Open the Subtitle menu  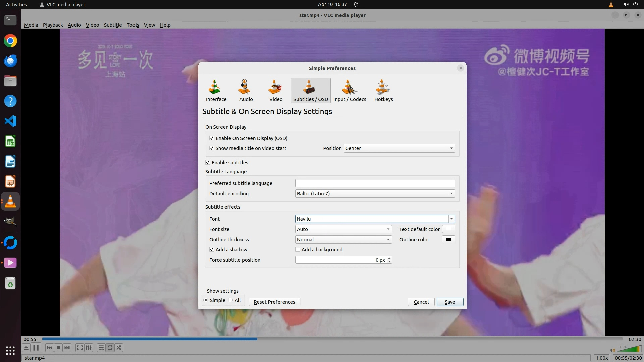point(113,25)
